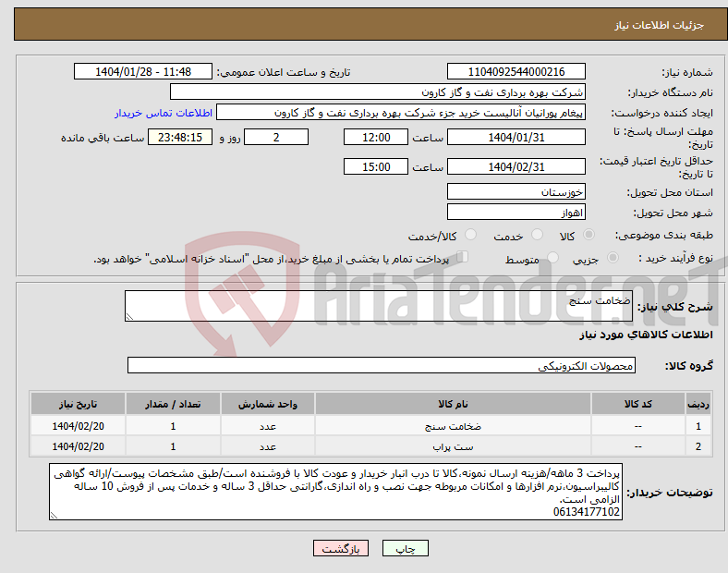728x573 pixels.
Task: Click the delivery province field خوزستان
Action: coord(516,192)
